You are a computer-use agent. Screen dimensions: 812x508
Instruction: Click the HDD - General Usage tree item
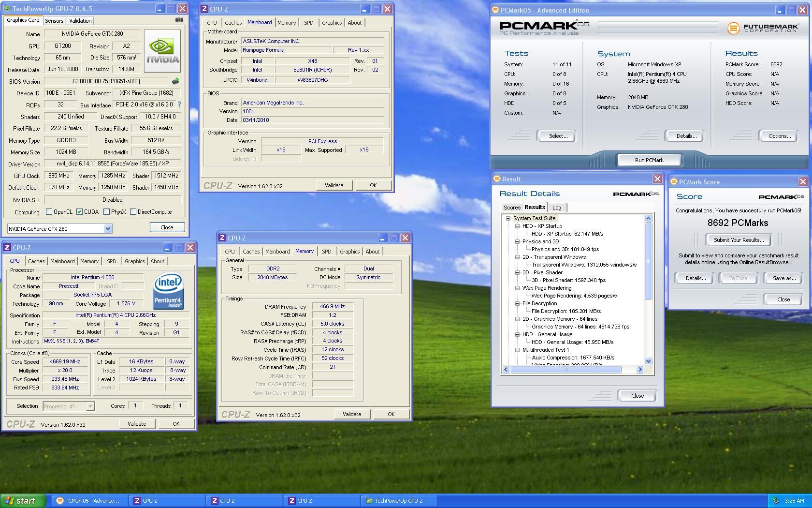(x=547, y=334)
